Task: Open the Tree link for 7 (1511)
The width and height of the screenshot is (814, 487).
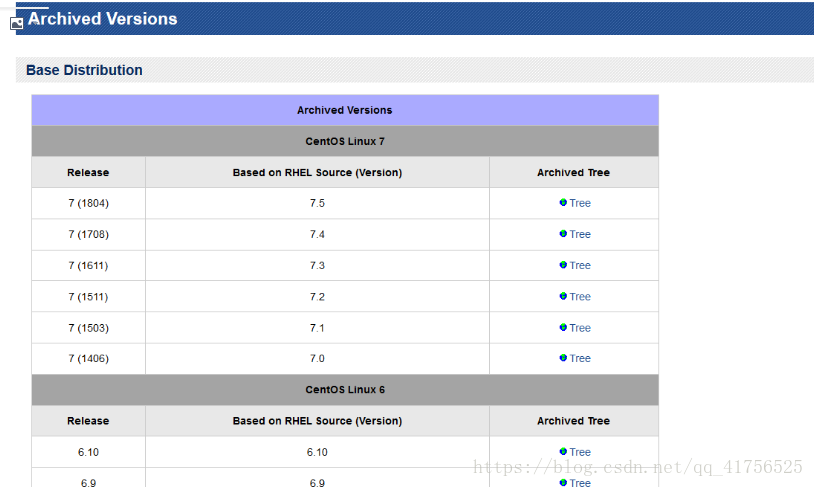Action: [580, 296]
